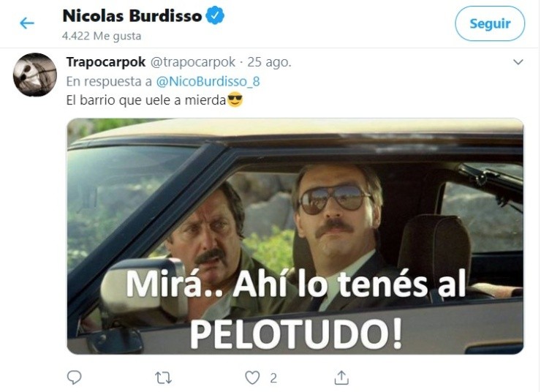Open Trapocarpok's profile avatar

[35, 75]
